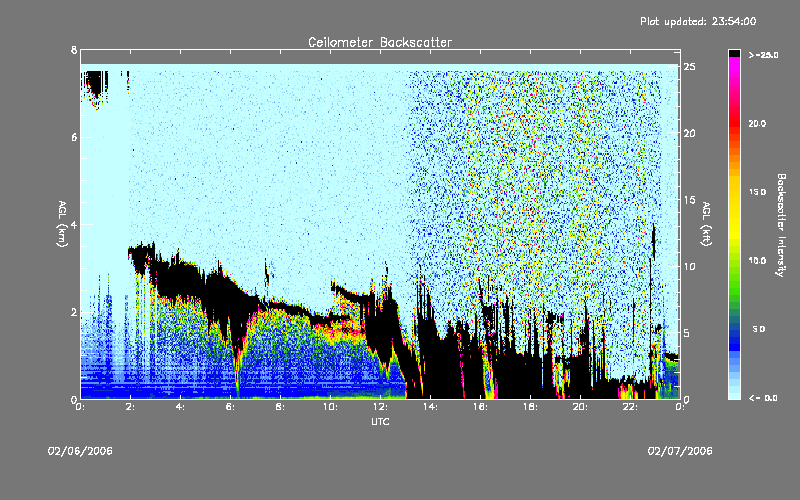Image resolution: width=800 pixels, height=500 pixels.
Task: Click the '22:' UTC hour tick label
Action: click(630, 407)
